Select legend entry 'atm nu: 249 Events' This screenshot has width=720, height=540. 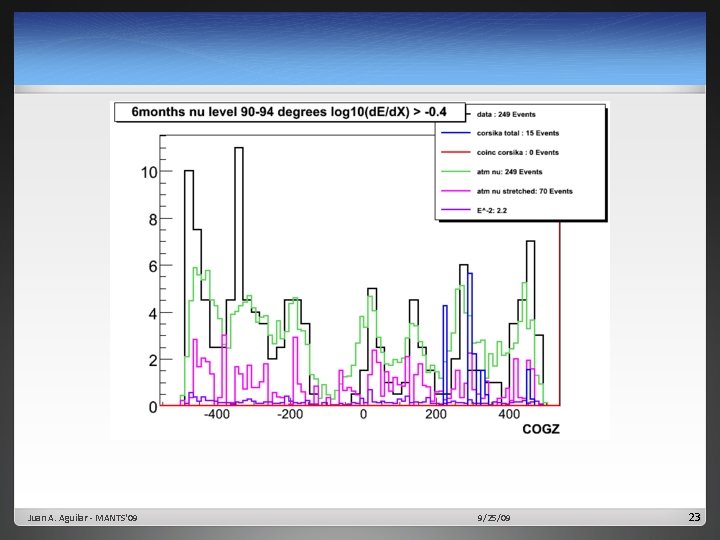point(509,172)
